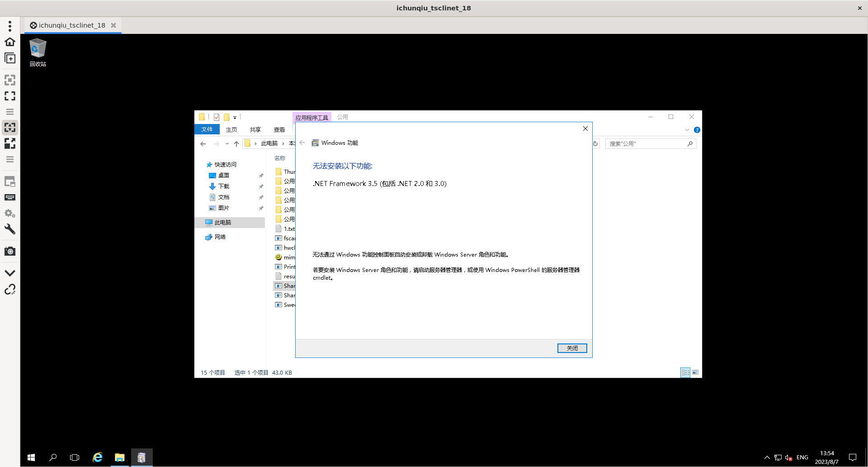Screen dimensions: 868x467
Task: Click 关闭 in the Windows 功能 dialog
Action: pos(572,348)
